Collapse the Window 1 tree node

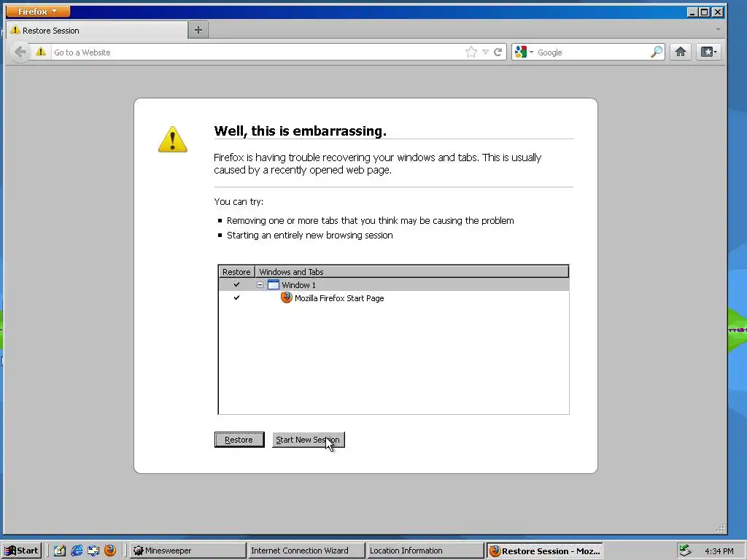click(x=260, y=285)
